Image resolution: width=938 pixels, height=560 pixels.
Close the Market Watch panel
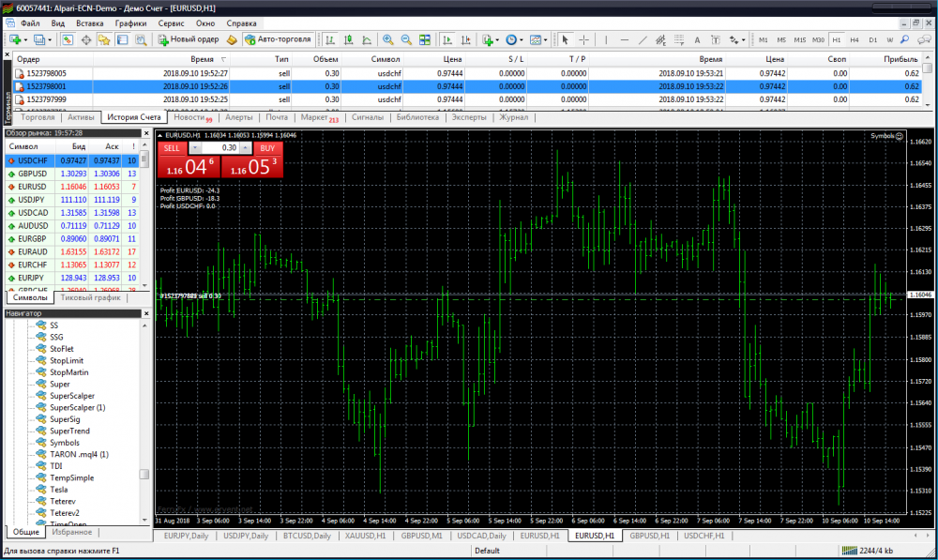(x=146, y=133)
